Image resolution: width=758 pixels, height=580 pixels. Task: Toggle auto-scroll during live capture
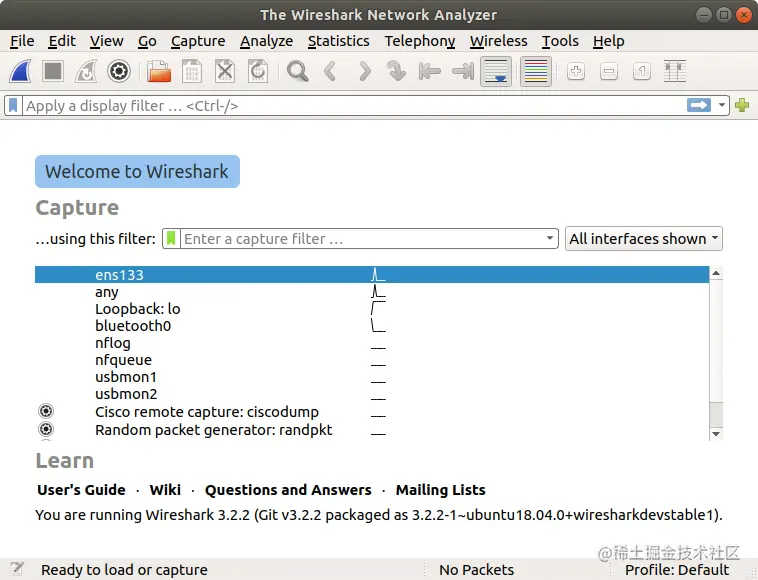click(x=496, y=72)
